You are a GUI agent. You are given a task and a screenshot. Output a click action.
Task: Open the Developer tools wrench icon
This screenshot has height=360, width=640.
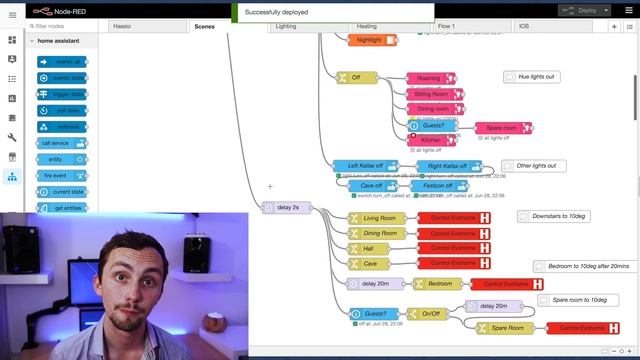12,137
